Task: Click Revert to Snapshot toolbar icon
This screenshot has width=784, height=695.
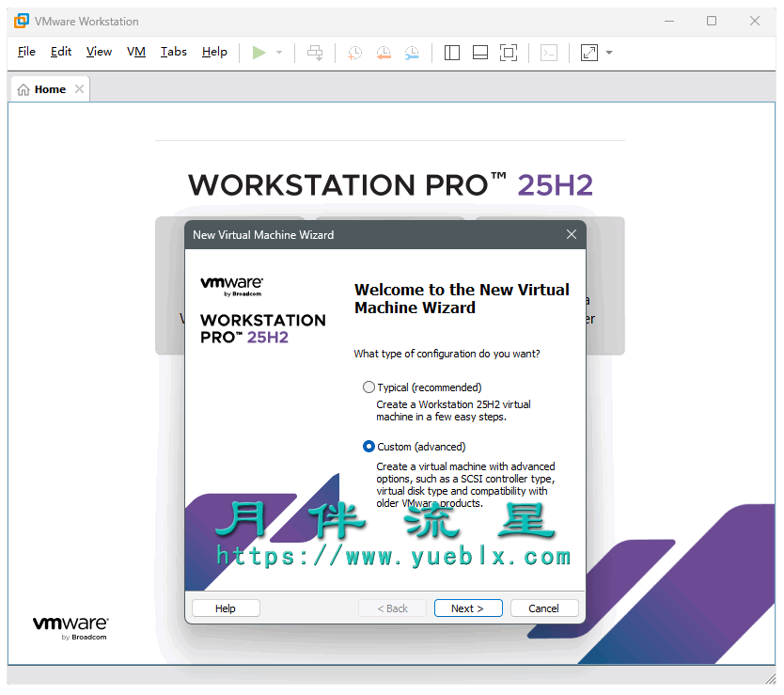Action: tap(384, 53)
